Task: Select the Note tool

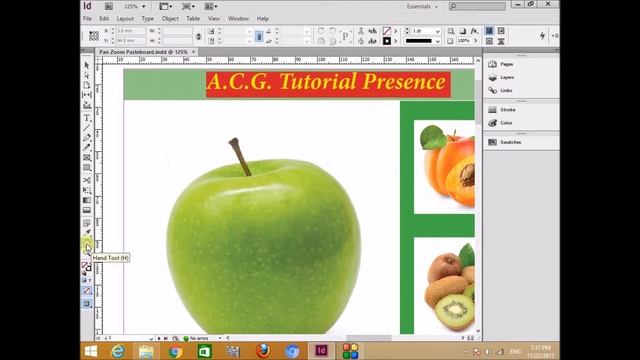Action: tap(87, 223)
